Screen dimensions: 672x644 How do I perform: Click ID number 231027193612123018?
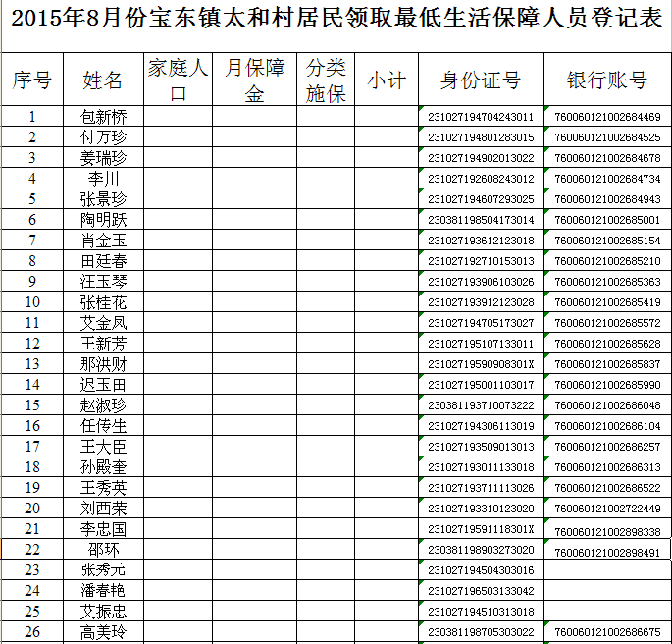point(481,241)
